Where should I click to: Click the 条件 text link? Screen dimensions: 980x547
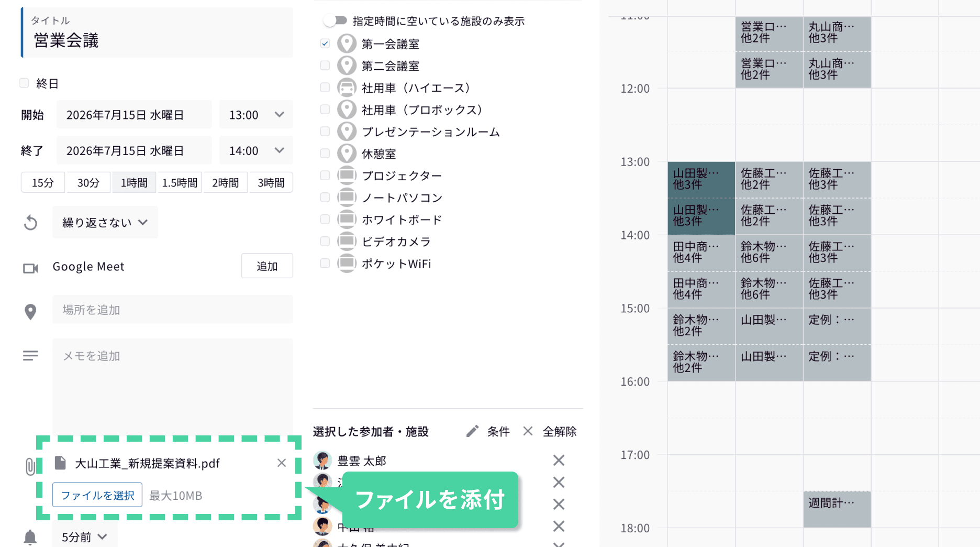[498, 431]
